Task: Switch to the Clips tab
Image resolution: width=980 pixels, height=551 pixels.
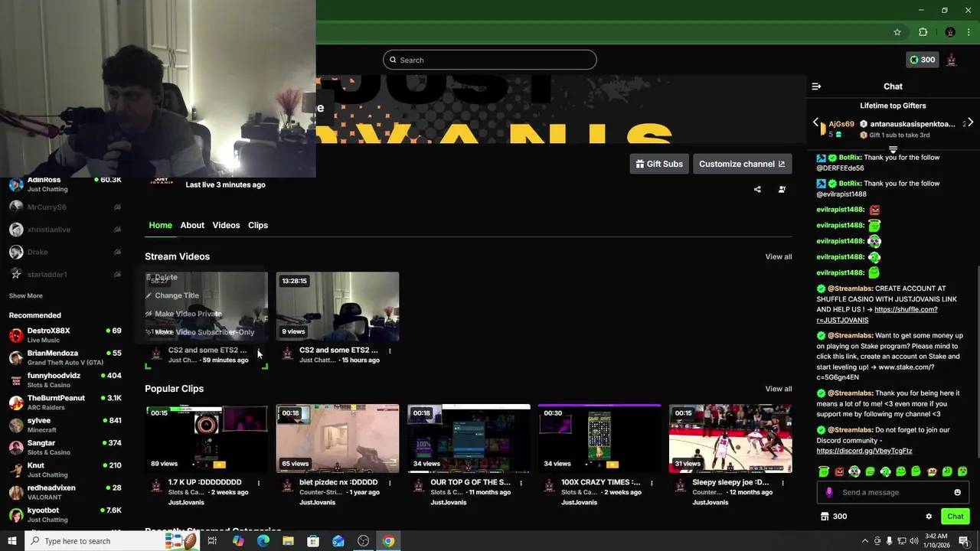Action: pyautogui.click(x=258, y=225)
